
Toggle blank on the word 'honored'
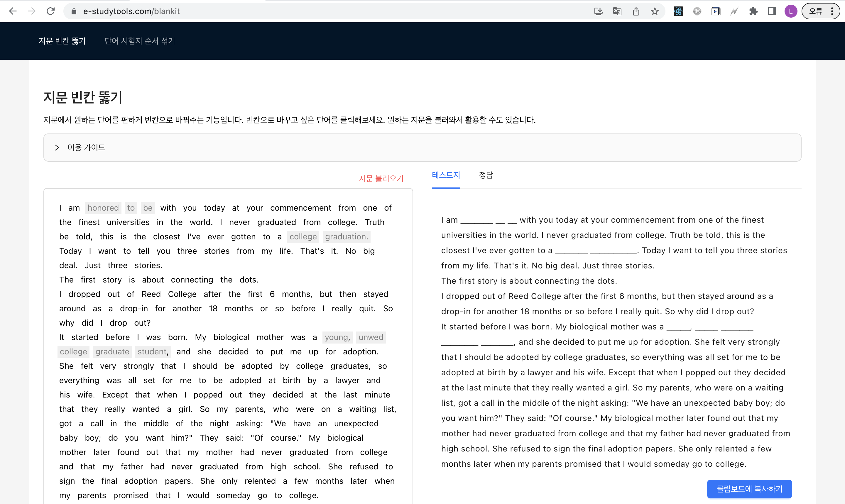pyautogui.click(x=103, y=208)
